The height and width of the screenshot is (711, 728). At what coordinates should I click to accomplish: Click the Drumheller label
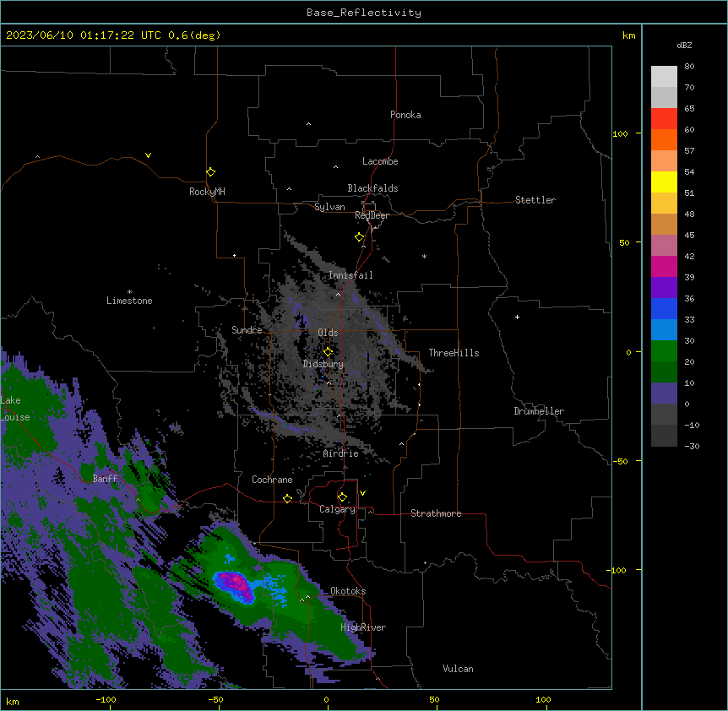click(539, 411)
